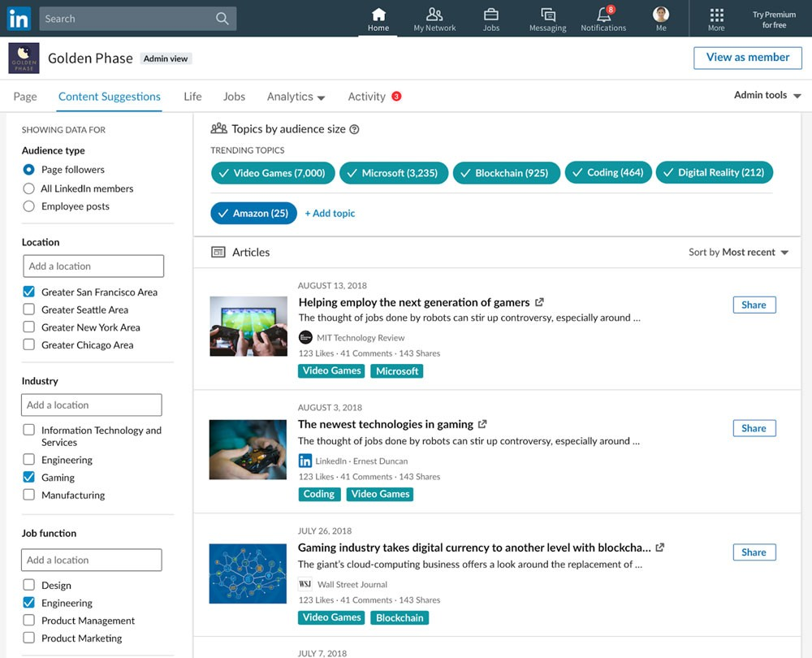Click the Job function input field
Viewport: 812px width, 658px height.
[91, 560]
